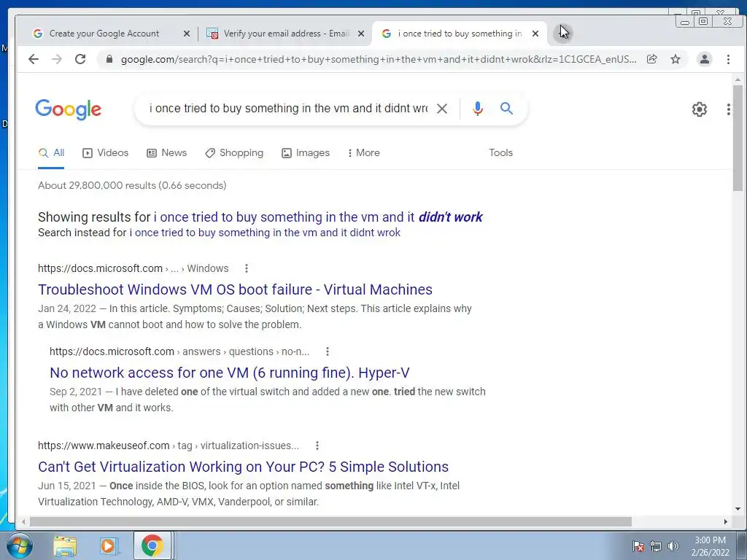The image size is (747, 560).
Task: Open options for the docs.microsoft.com Windows result
Action: [x=247, y=268]
